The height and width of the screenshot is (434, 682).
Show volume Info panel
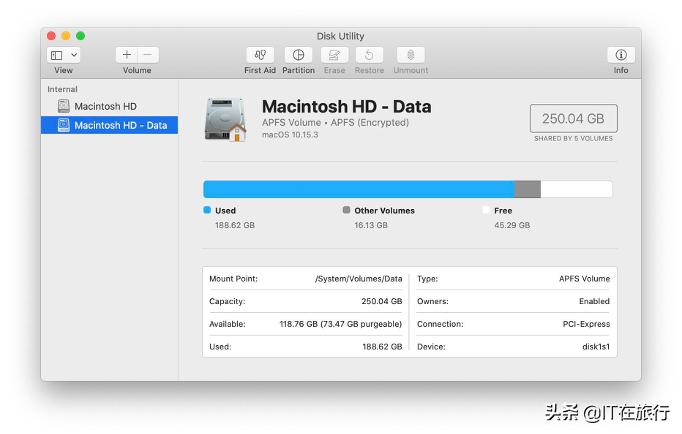[621, 55]
